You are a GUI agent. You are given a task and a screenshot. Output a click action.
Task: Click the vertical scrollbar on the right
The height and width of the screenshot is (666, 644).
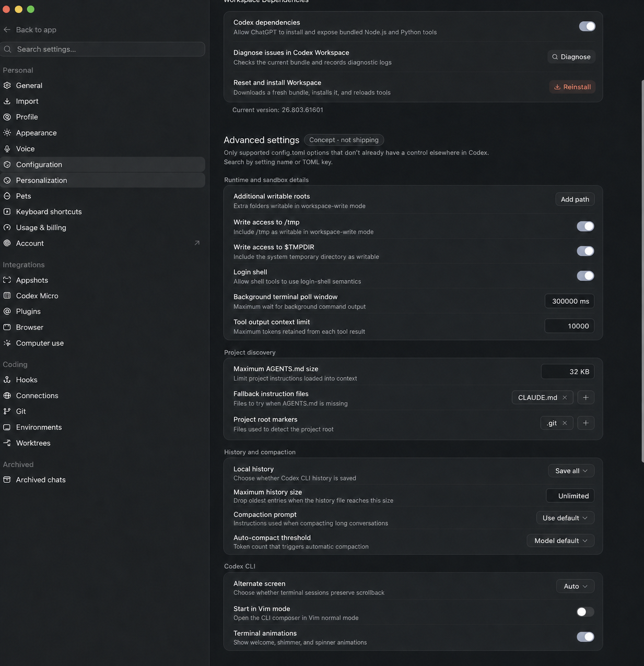click(642, 271)
